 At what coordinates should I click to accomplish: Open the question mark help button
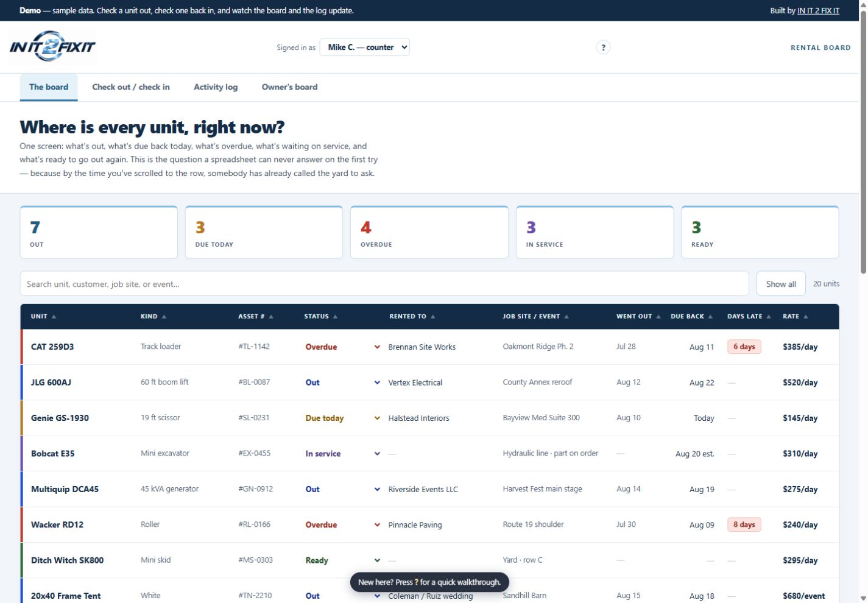(603, 48)
